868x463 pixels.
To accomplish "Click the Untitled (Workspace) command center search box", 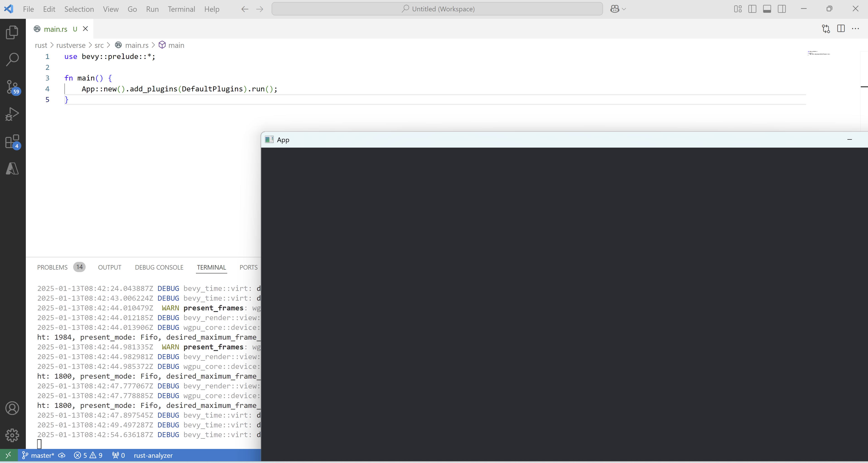I will point(437,9).
